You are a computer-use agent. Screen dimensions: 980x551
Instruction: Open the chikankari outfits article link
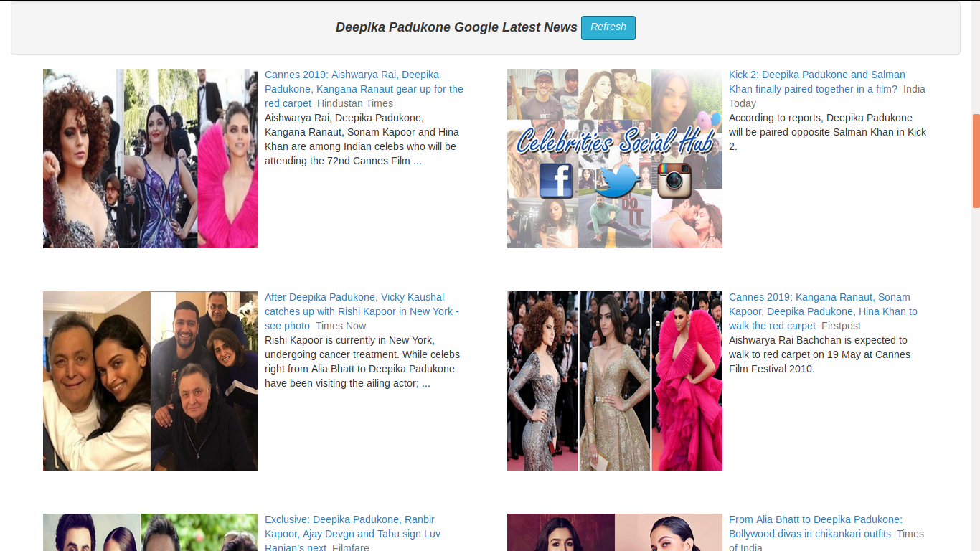pos(816,527)
